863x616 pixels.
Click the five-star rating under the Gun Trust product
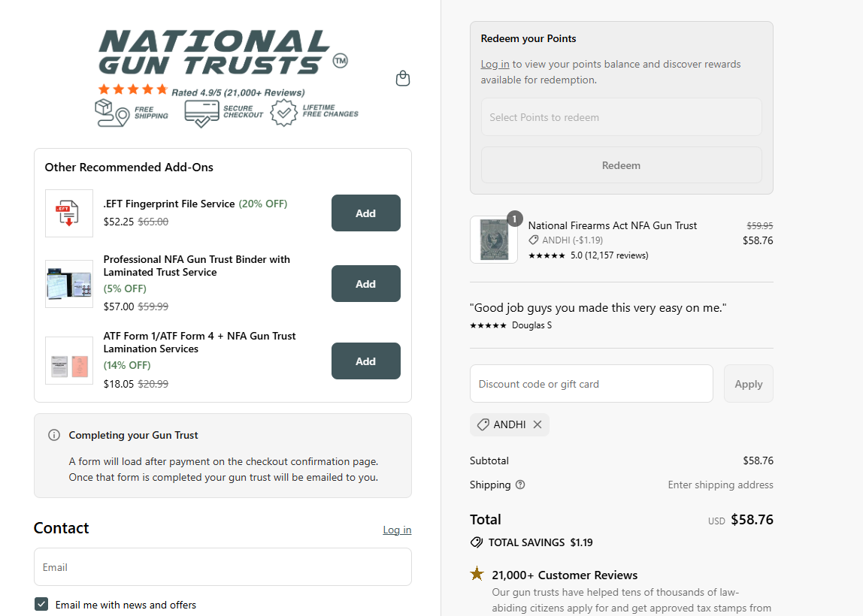(547, 255)
